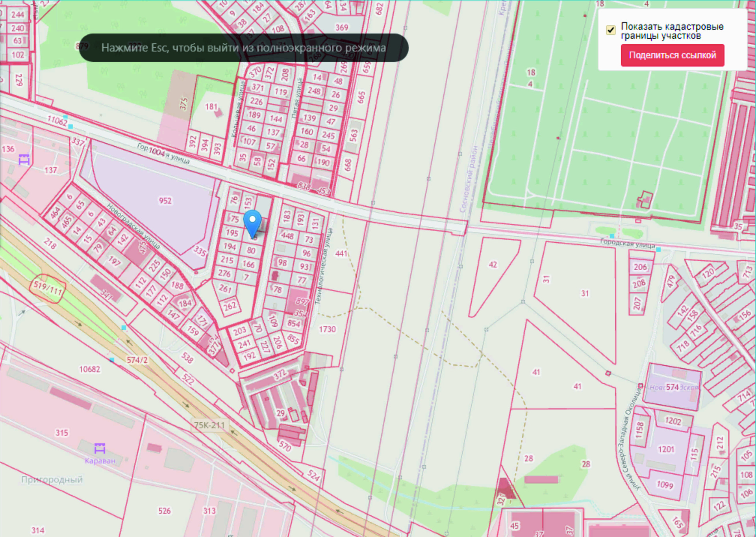Select the brown parcel 375
The width and height of the screenshot is (756, 537).
pyautogui.click(x=183, y=103)
